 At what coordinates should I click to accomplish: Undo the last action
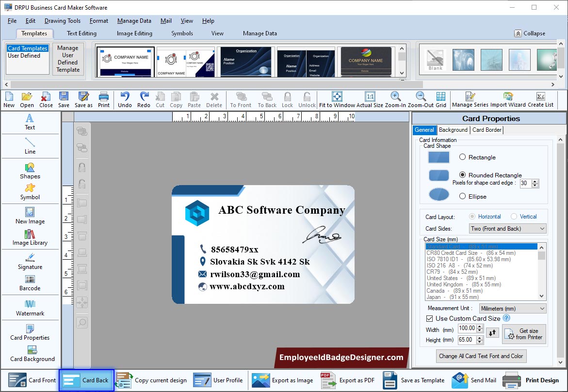[125, 99]
